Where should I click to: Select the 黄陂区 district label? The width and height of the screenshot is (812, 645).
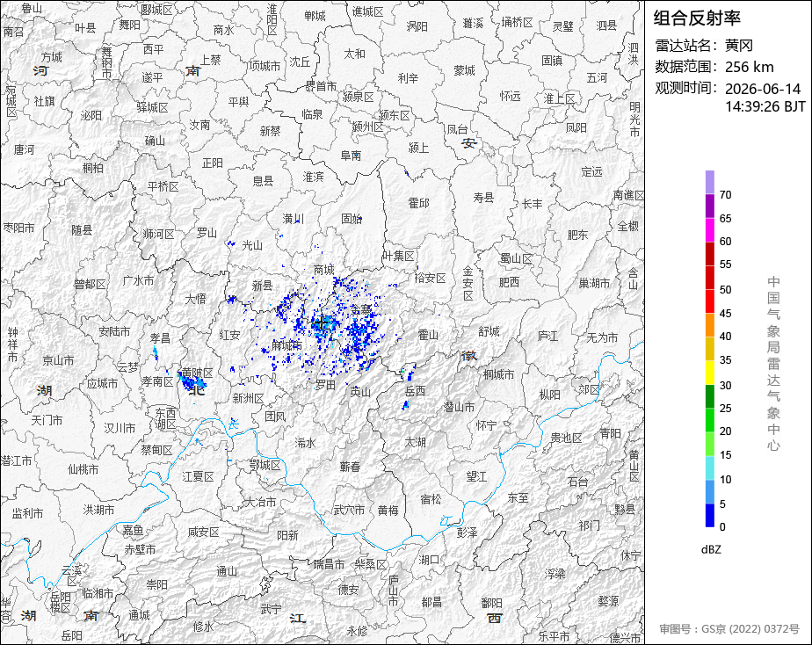[x=198, y=373]
